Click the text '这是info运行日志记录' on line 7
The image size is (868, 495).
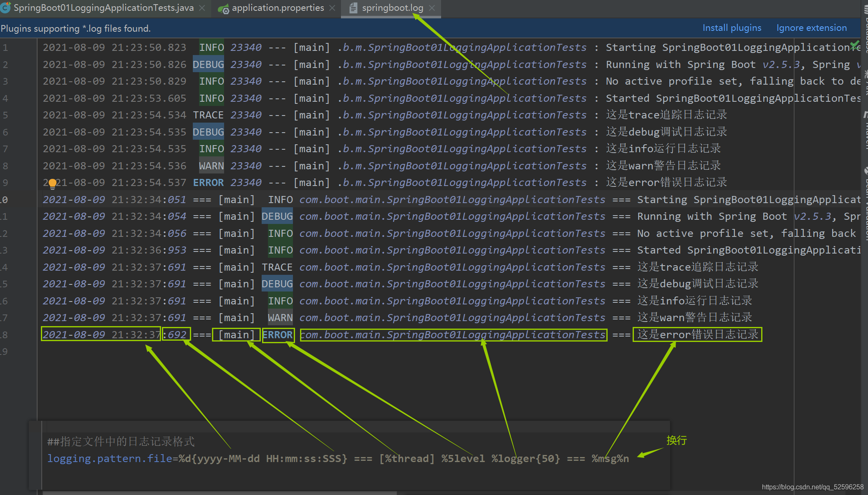tap(664, 148)
